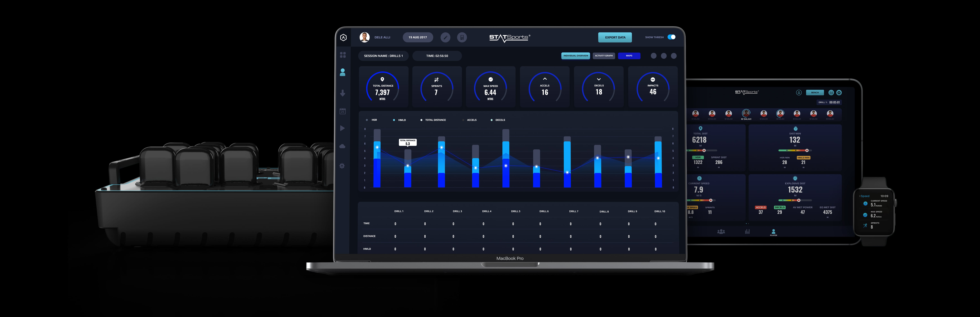Click the TIME row label in table
980x317 pixels.
(x=366, y=224)
